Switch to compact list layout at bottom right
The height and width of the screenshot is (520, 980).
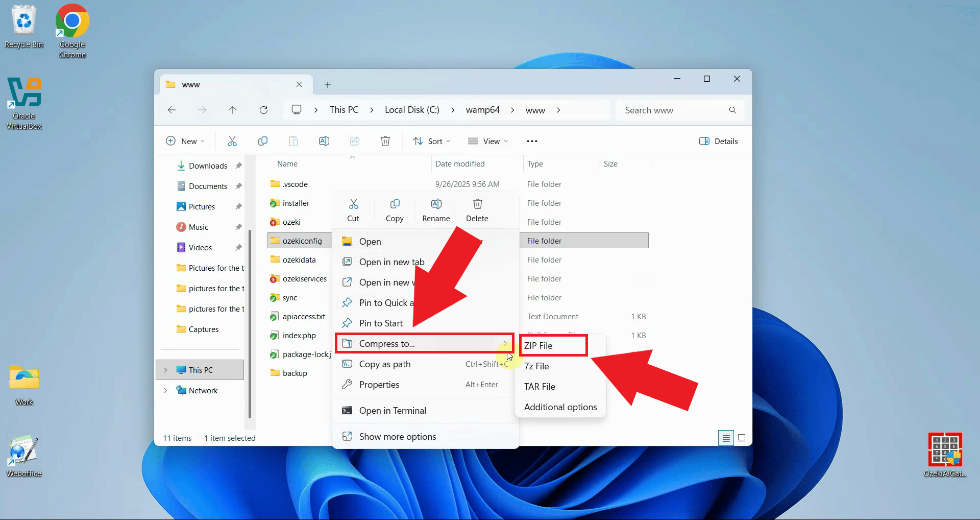point(726,438)
